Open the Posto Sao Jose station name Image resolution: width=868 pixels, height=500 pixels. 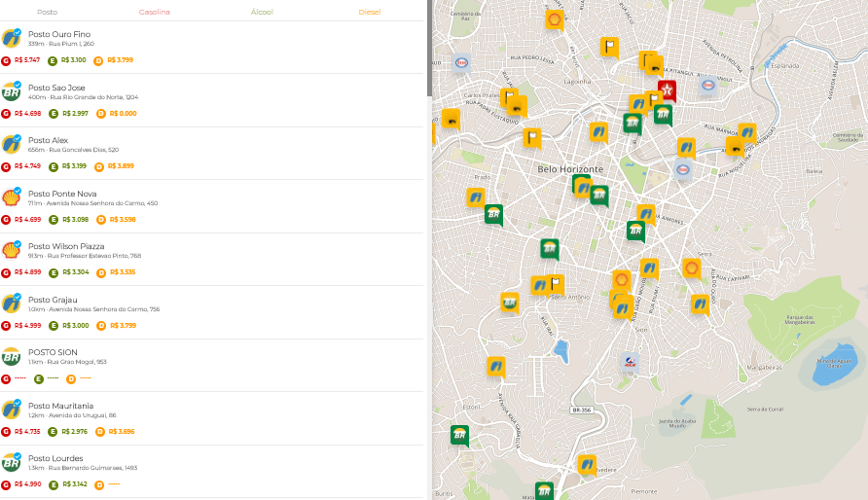[x=56, y=88]
